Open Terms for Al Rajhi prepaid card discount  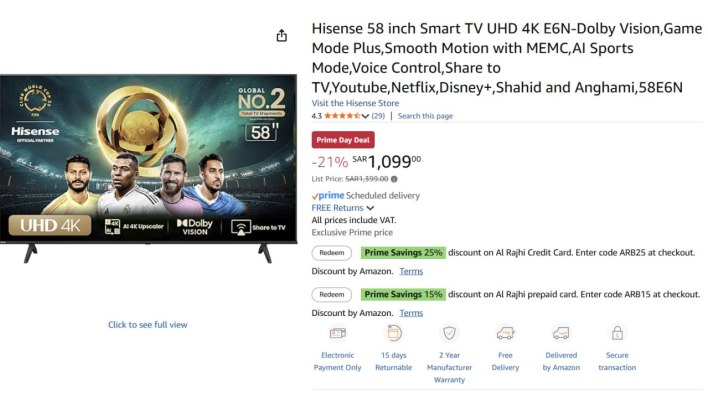(411, 313)
